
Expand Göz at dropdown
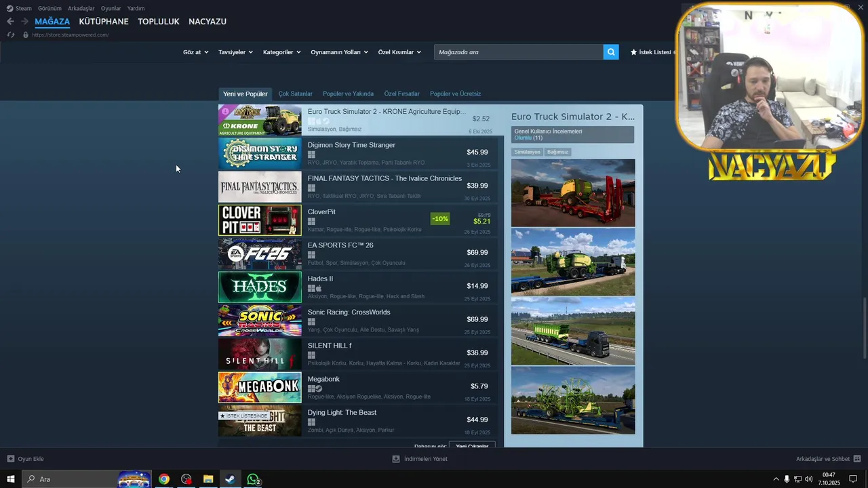click(195, 52)
